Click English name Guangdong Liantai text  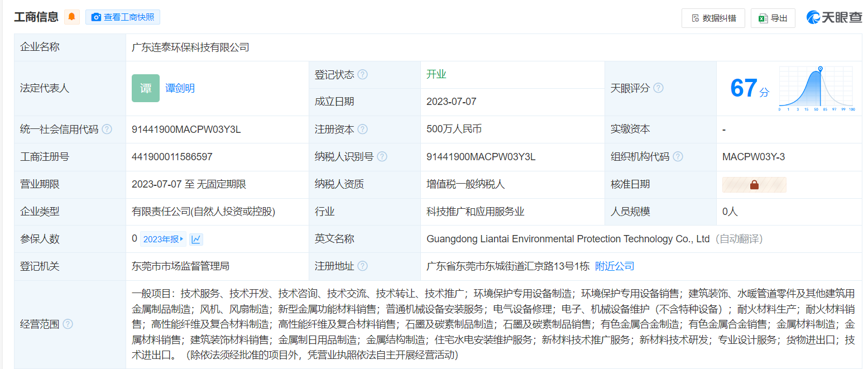click(x=568, y=239)
